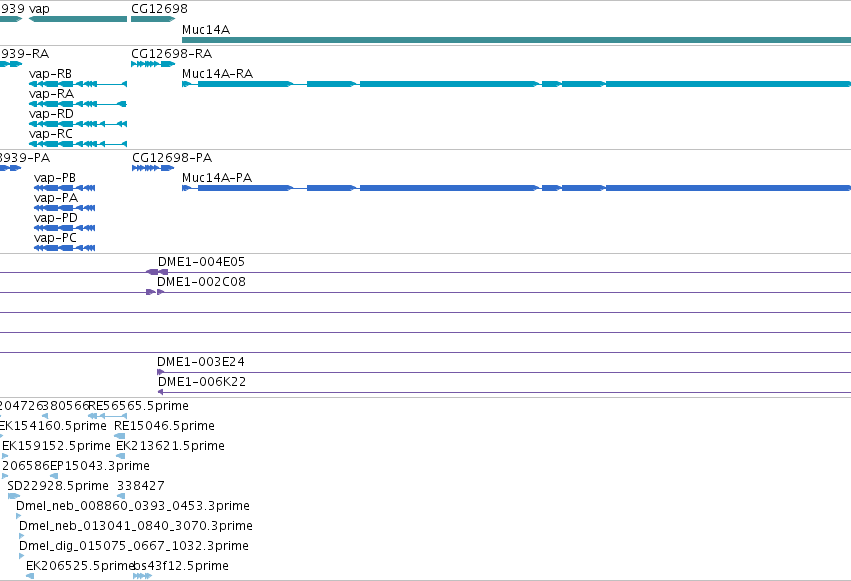Select the vap-RB transcript
Image resolution: width=851 pixels, height=581 pixels.
78,84
